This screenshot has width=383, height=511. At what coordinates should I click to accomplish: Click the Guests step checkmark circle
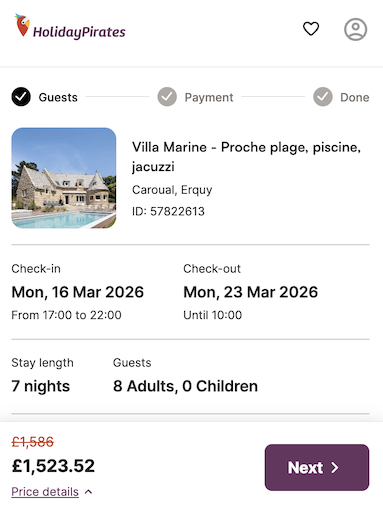(x=21, y=97)
